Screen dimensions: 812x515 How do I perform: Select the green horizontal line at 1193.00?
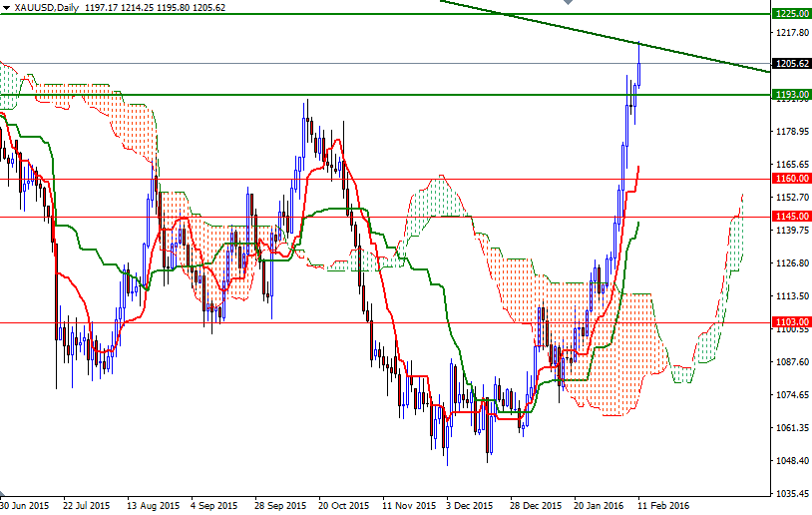tap(386, 95)
